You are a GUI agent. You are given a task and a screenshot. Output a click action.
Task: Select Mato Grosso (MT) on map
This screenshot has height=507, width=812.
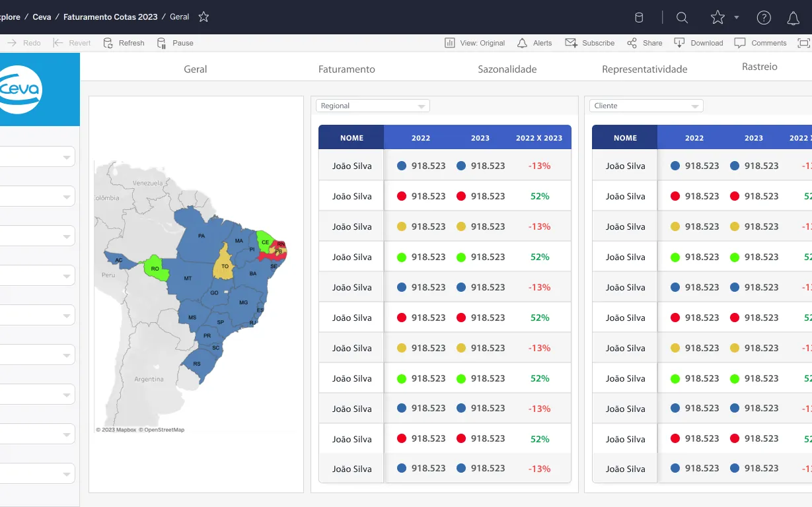[x=188, y=279]
